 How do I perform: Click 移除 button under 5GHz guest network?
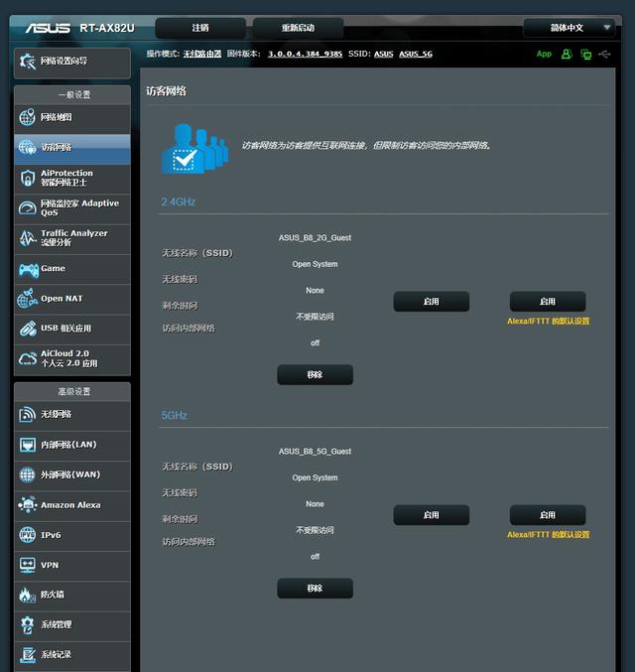315,588
